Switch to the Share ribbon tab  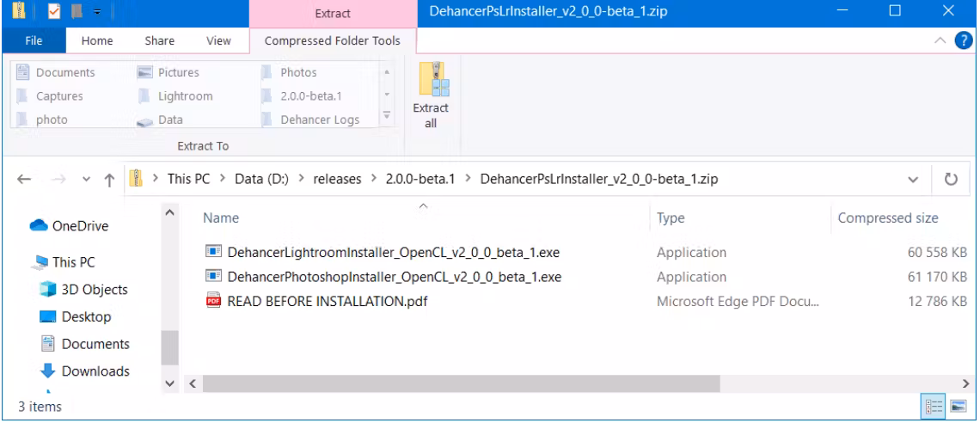pyautogui.click(x=159, y=40)
